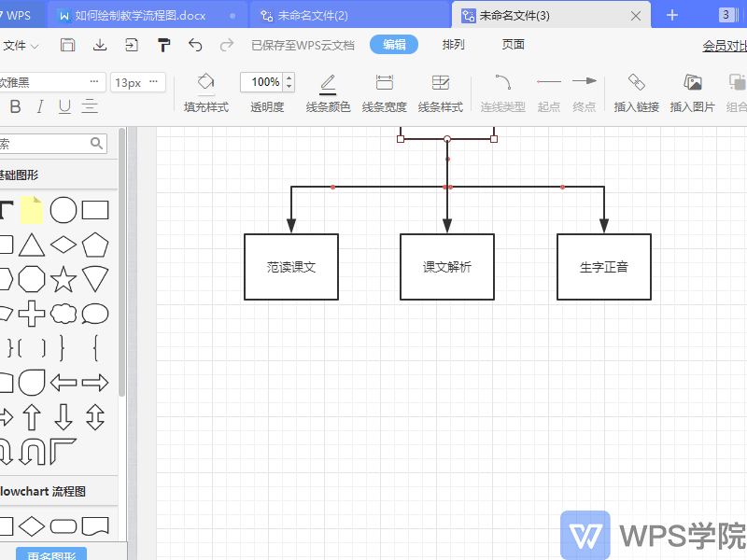The height and width of the screenshot is (560, 747).
Task: Expand the opacity percentage dropdown
Action: point(289,82)
